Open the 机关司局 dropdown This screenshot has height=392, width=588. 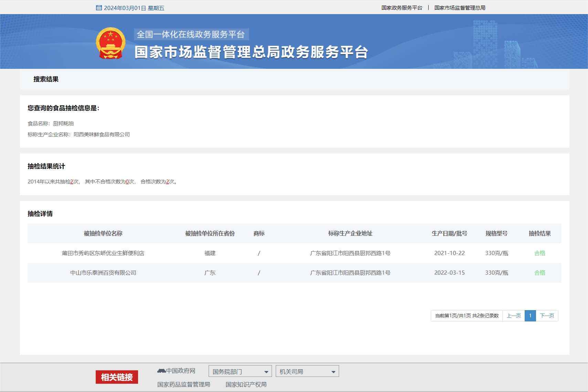pos(307,371)
